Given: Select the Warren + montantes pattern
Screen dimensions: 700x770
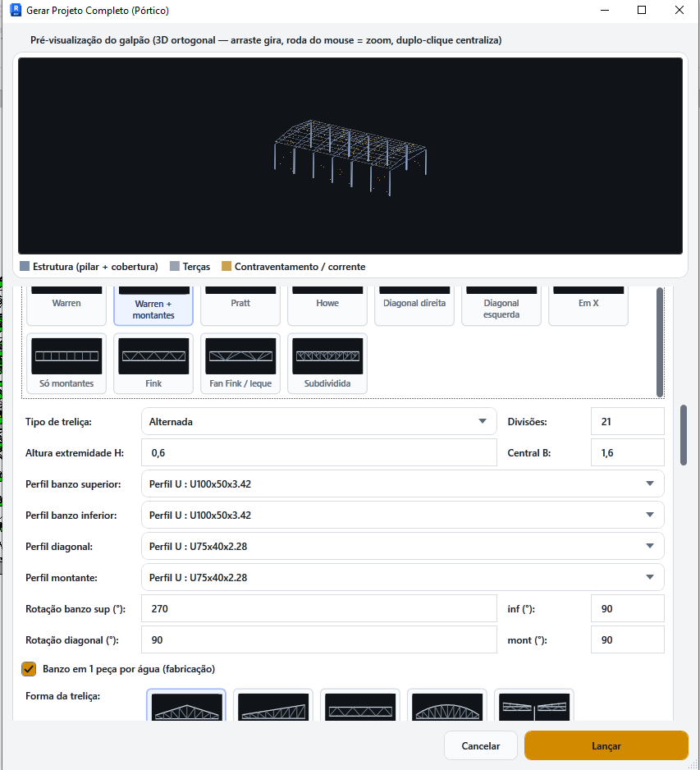Looking at the screenshot, I should pos(153,306).
